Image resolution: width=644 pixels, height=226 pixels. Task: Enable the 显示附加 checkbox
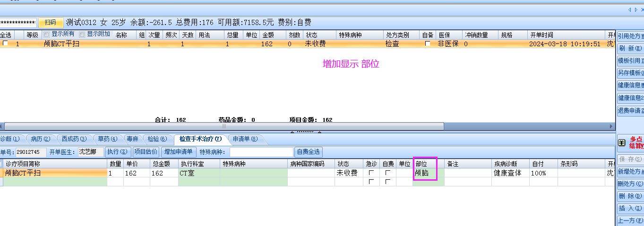(x=82, y=34)
